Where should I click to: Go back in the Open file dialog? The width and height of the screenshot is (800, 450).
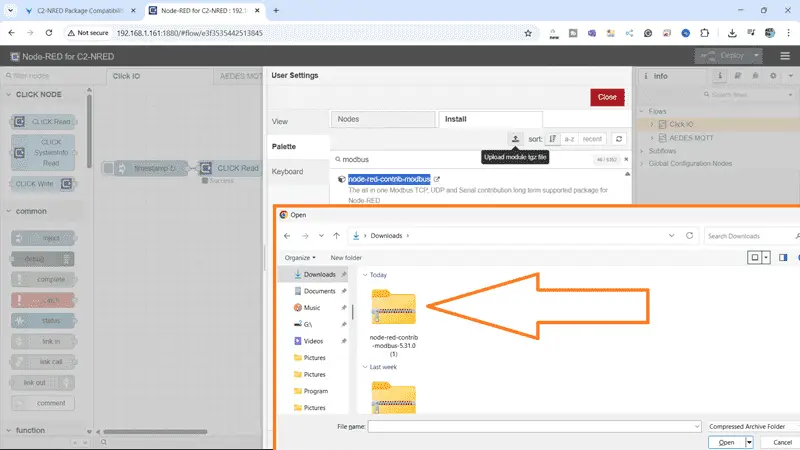click(287, 236)
